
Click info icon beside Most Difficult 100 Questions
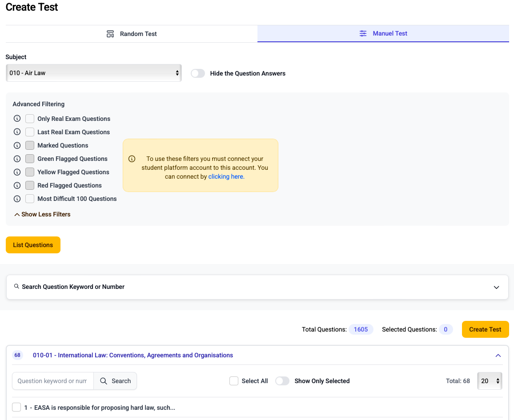click(x=17, y=199)
